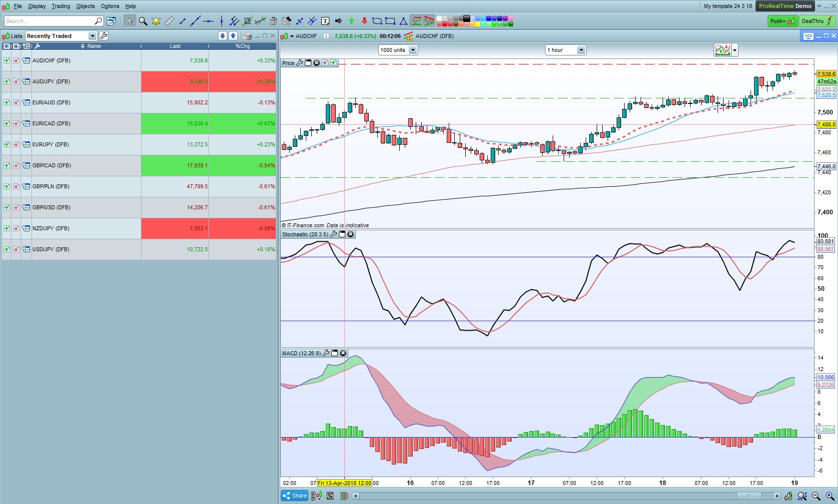Open the Objects menu
Screen dimensions: 838x504
coord(85,6)
